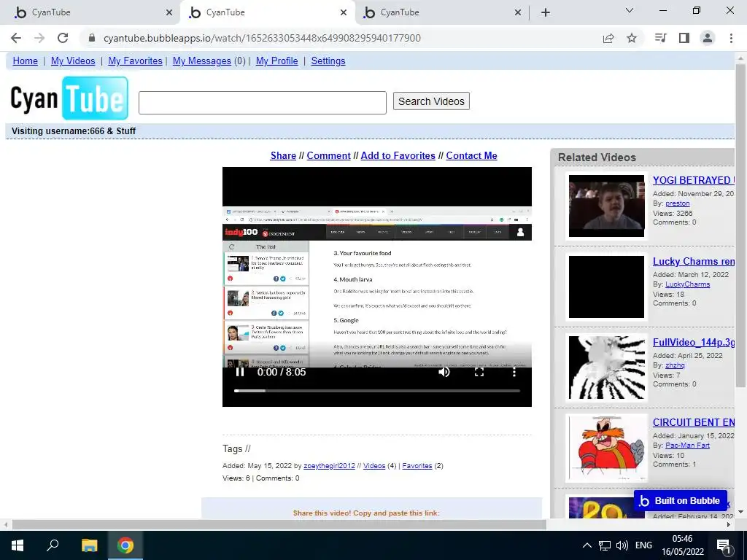Click Chrome icon in taskbar

coord(125,545)
